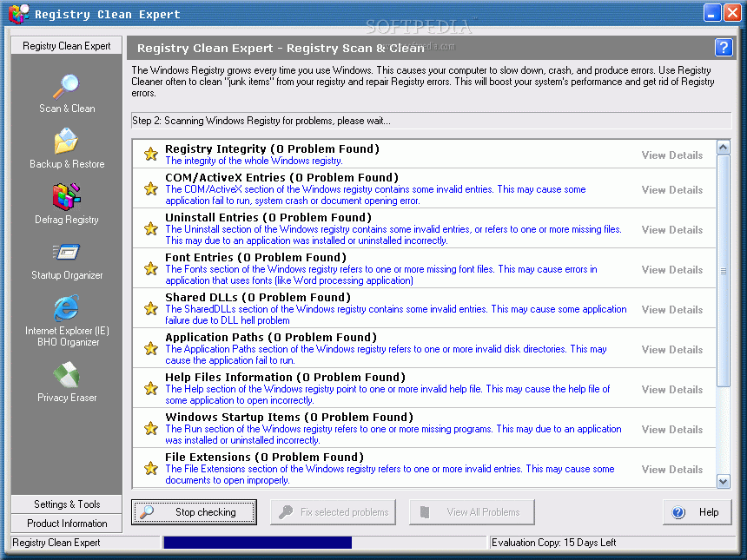Screen dimensions: 747x560
Task: Select the Help Files Information heading text
Action: pos(286,378)
